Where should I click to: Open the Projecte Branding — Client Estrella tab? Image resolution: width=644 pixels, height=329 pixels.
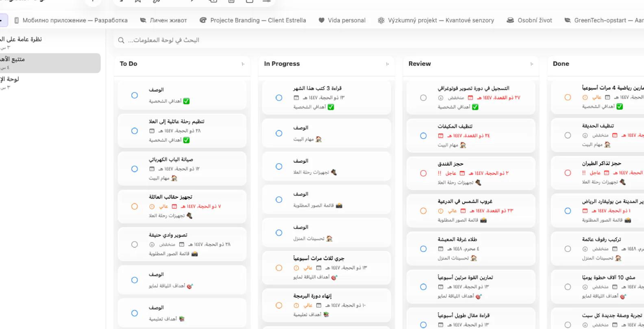252,20
